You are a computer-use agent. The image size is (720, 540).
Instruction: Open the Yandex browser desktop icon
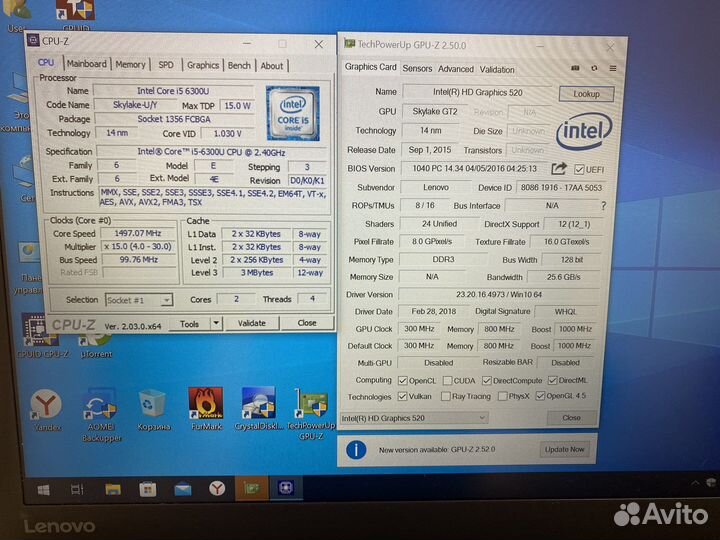click(46, 410)
